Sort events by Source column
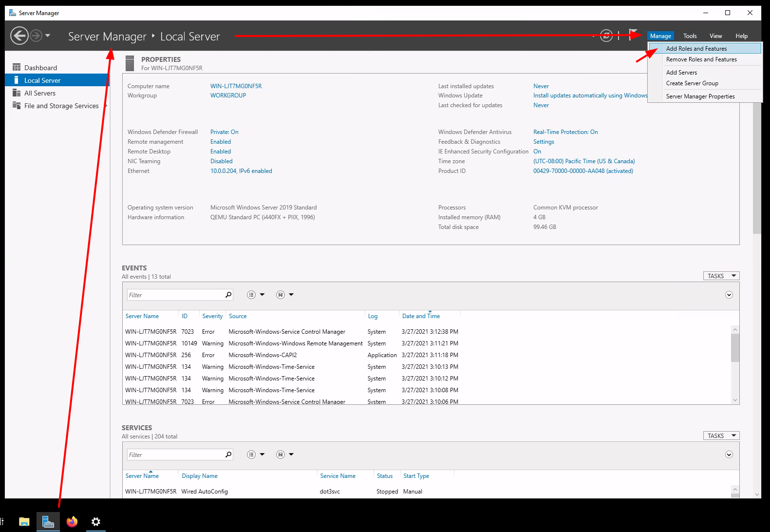770x532 pixels. click(238, 316)
